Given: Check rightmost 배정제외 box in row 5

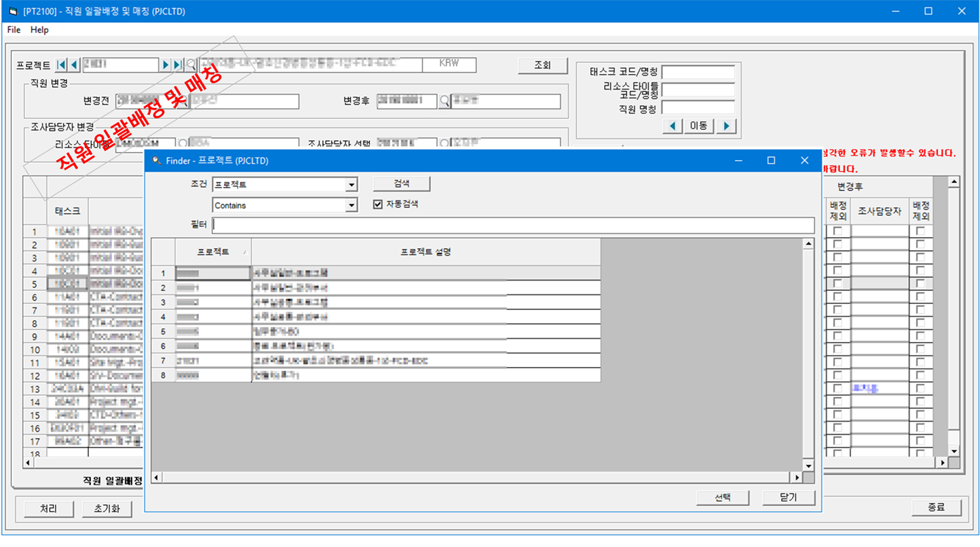Looking at the screenshot, I should click(921, 283).
